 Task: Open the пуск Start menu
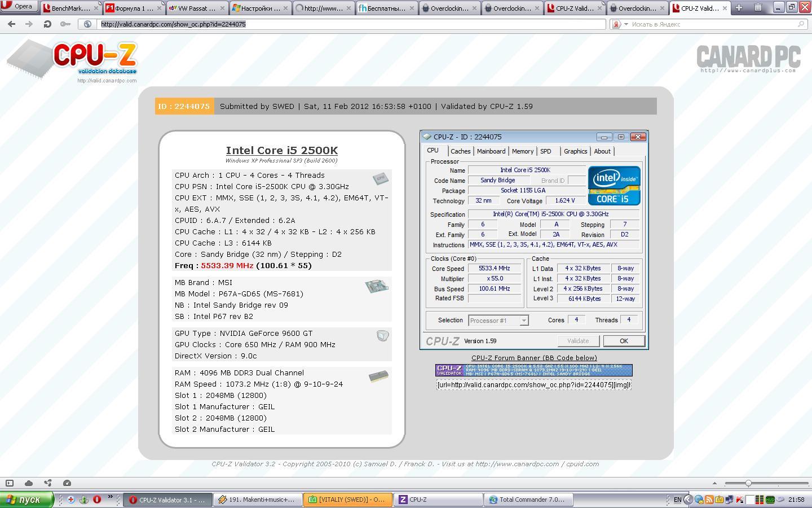tap(27, 500)
